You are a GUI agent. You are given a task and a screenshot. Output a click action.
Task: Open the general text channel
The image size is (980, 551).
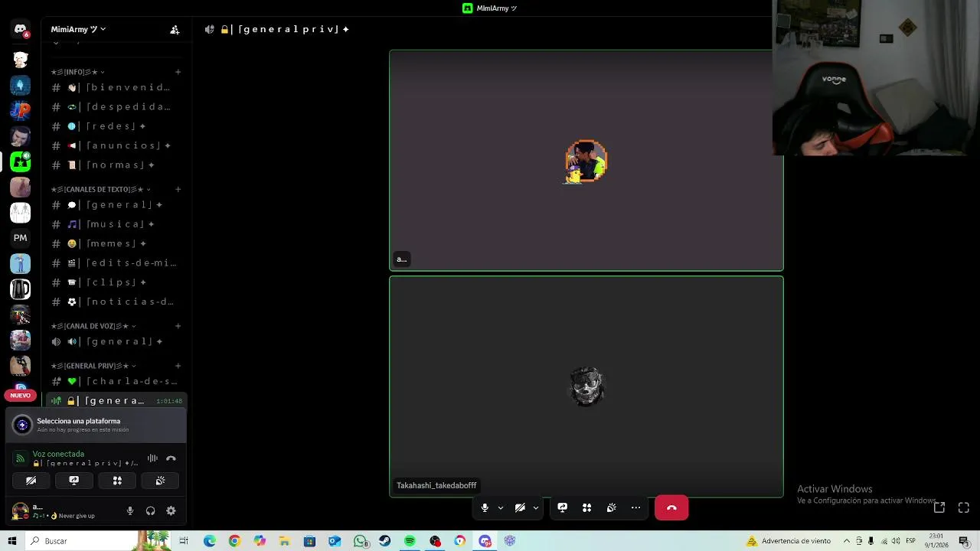point(115,205)
